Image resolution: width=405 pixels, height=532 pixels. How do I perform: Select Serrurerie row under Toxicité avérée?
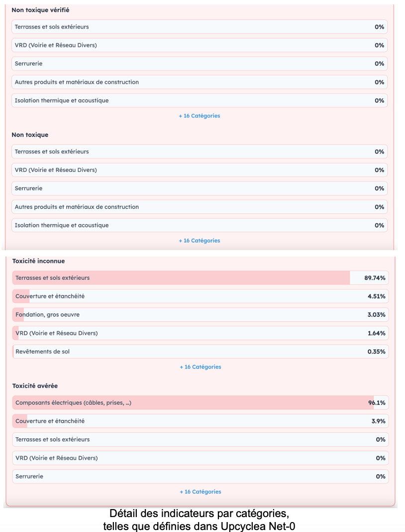[x=201, y=476]
